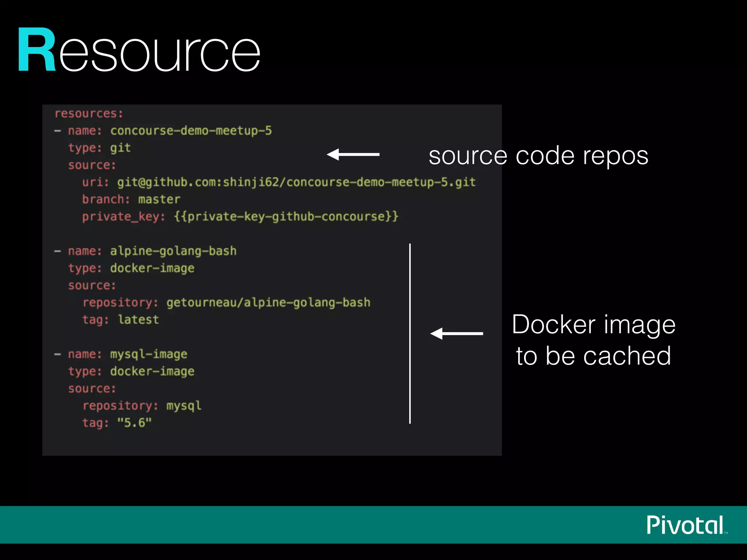This screenshot has height=560, width=747.
Task: Click 'type: docker-image' under alpine-golang-bash
Action: click(131, 268)
